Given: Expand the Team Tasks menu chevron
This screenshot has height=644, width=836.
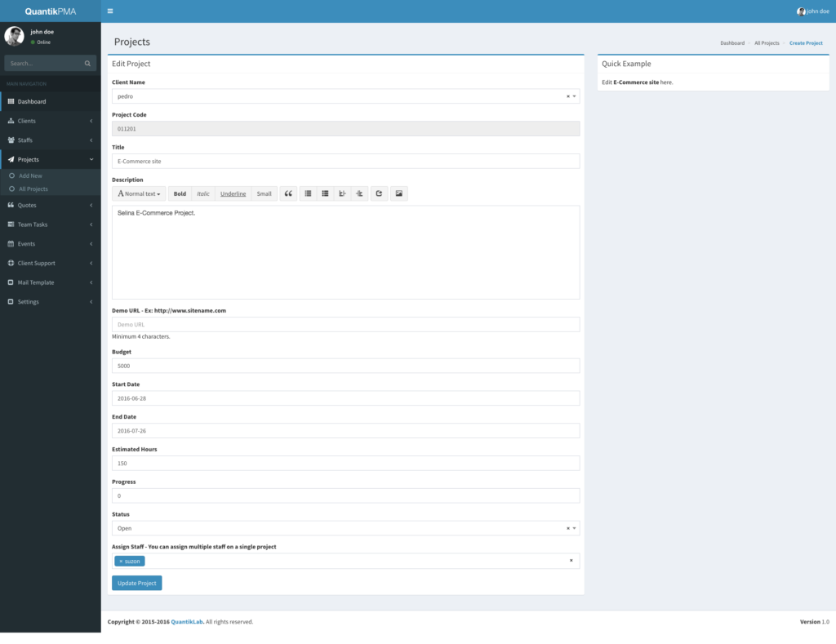Looking at the screenshot, I should click(x=91, y=224).
